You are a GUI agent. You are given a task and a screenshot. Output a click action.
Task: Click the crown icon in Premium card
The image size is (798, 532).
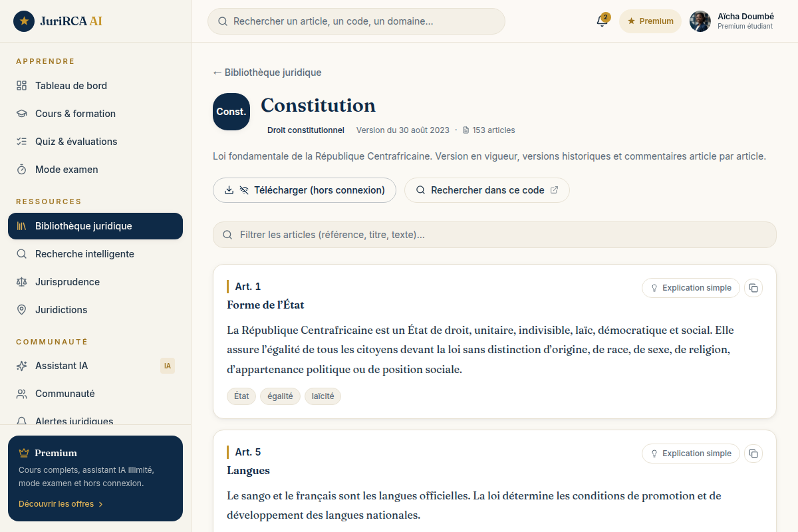pyautogui.click(x=24, y=453)
